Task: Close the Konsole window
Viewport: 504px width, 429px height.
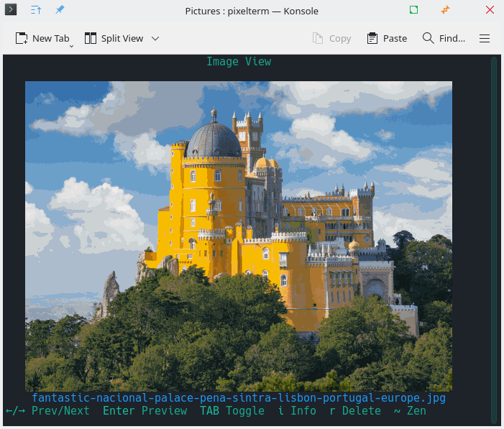Action: tap(490, 10)
